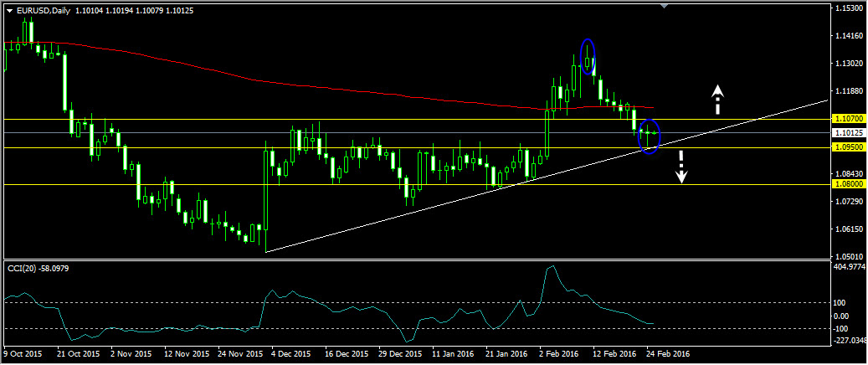Click the 2 Nov 2015 date label

(x=131, y=352)
